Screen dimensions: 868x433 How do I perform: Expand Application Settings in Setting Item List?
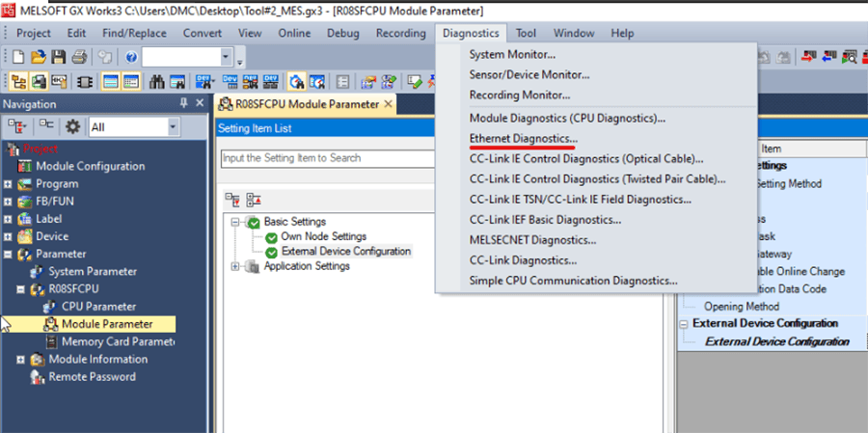tap(234, 267)
